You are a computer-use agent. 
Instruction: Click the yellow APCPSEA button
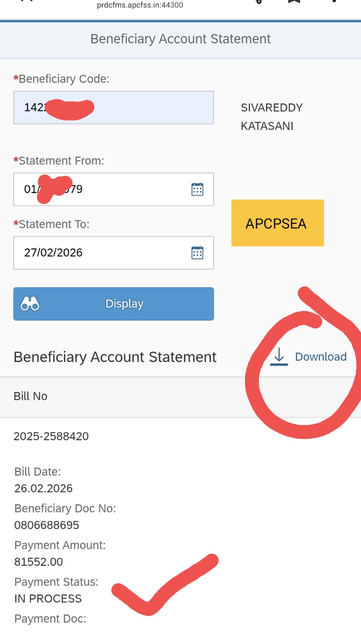coord(277,223)
